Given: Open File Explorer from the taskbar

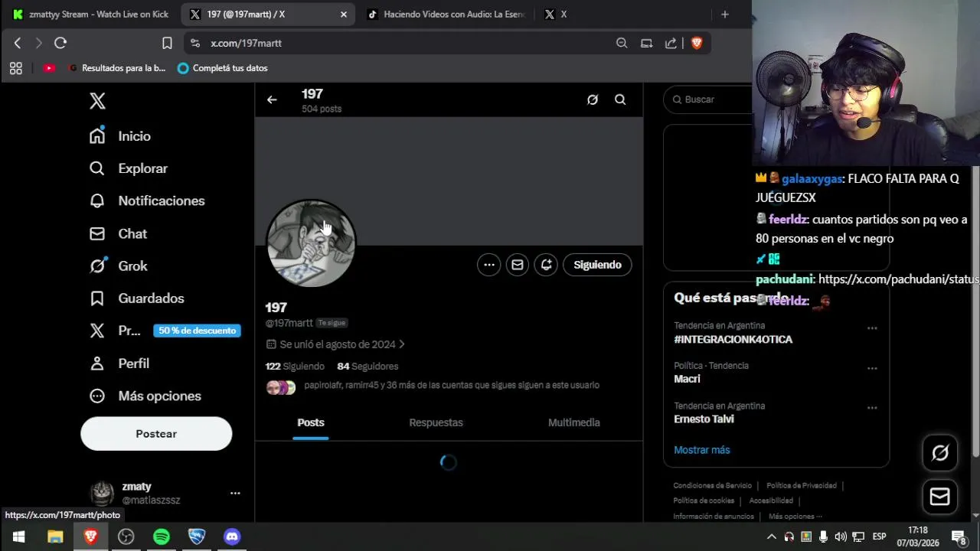Looking at the screenshot, I should 55,536.
